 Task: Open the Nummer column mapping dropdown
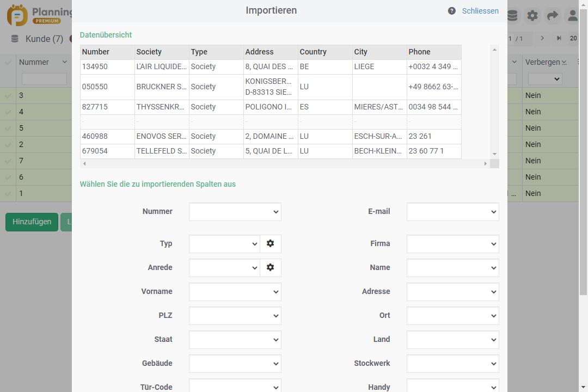pyautogui.click(x=235, y=212)
